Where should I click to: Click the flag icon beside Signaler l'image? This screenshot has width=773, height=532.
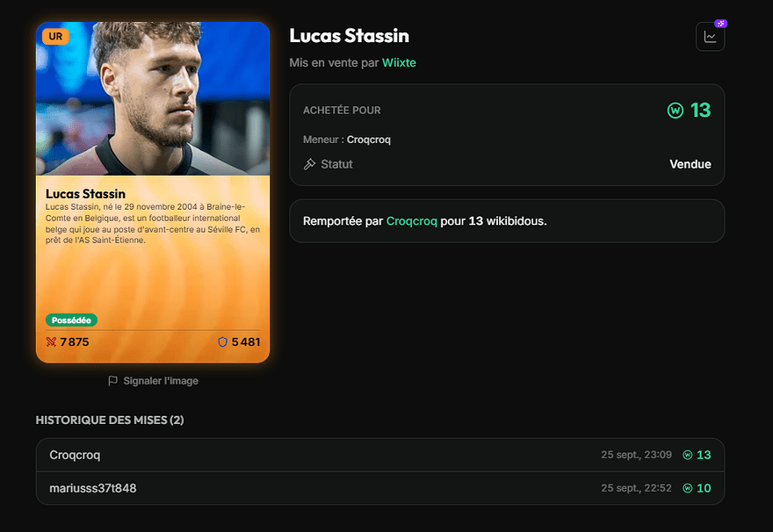113,381
